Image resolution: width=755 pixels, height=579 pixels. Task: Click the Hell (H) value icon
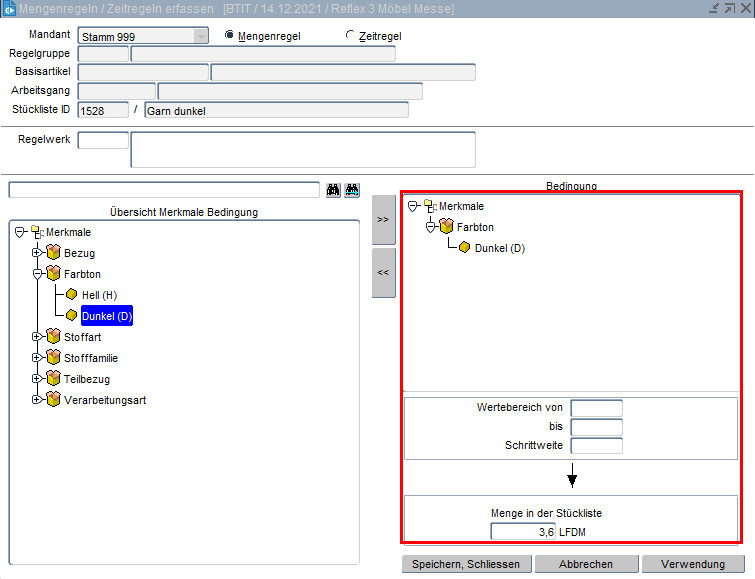pos(72,295)
